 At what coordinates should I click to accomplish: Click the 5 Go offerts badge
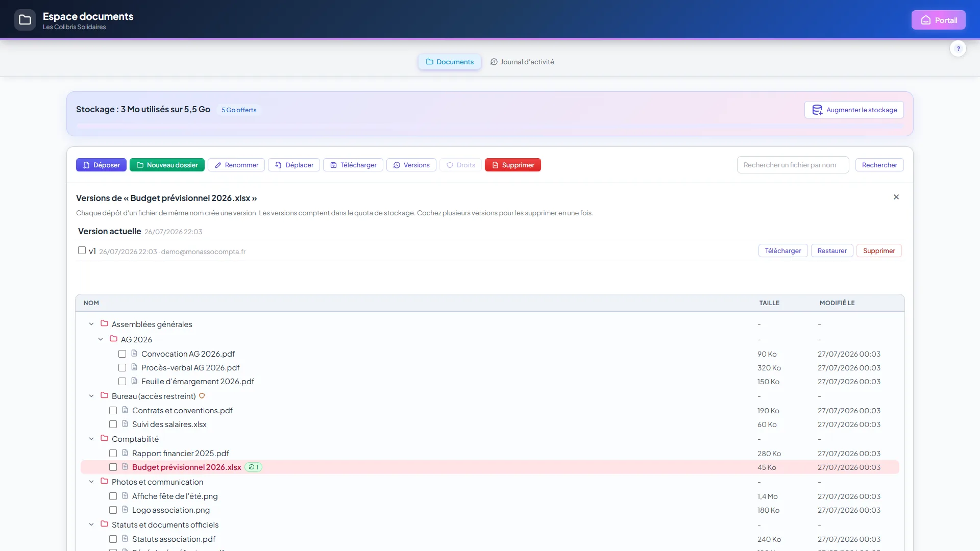point(239,110)
